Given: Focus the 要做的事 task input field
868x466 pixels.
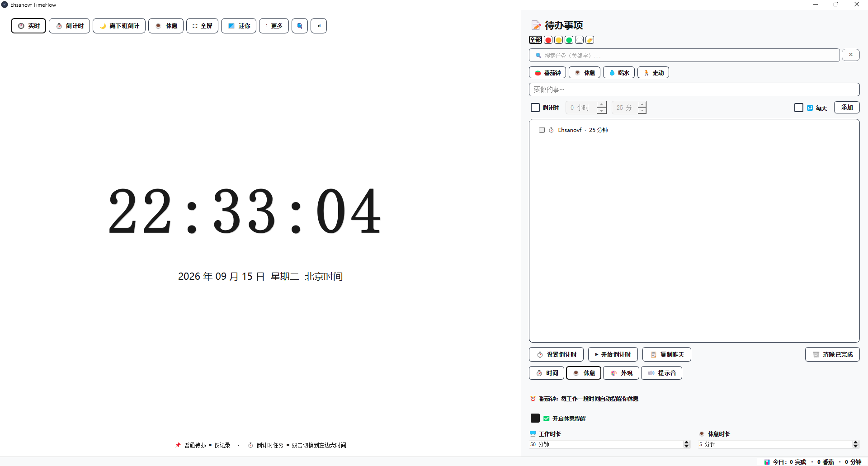Looking at the screenshot, I should [694, 89].
